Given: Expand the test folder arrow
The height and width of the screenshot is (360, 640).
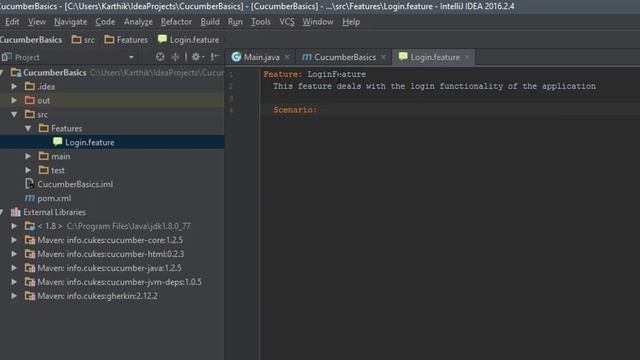Looking at the screenshot, I should point(28,170).
